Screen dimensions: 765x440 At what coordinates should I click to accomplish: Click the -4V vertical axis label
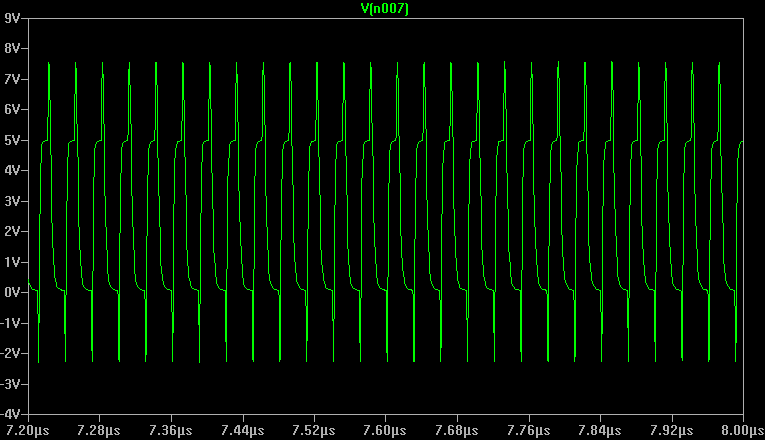pyautogui.click(x=10, y=414)
